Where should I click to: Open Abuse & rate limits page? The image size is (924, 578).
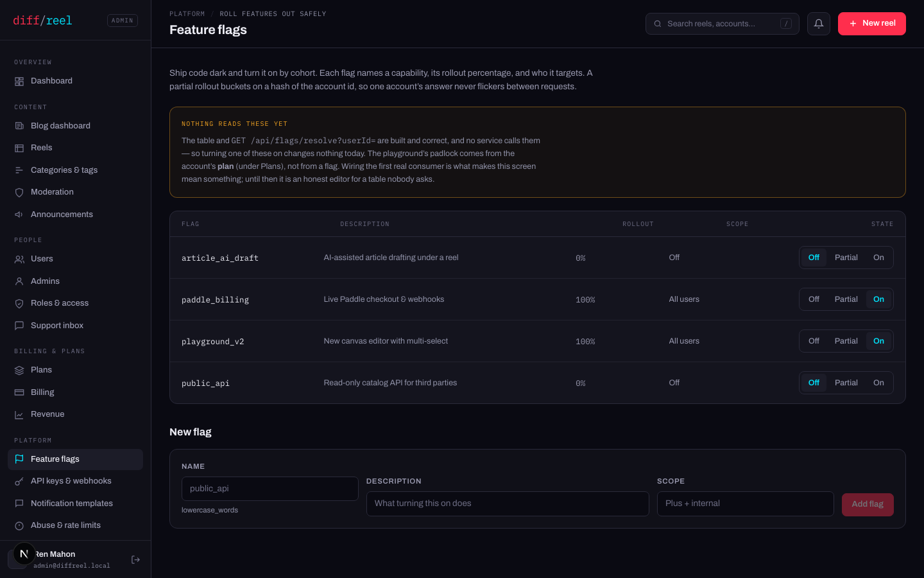pos(75,525)
